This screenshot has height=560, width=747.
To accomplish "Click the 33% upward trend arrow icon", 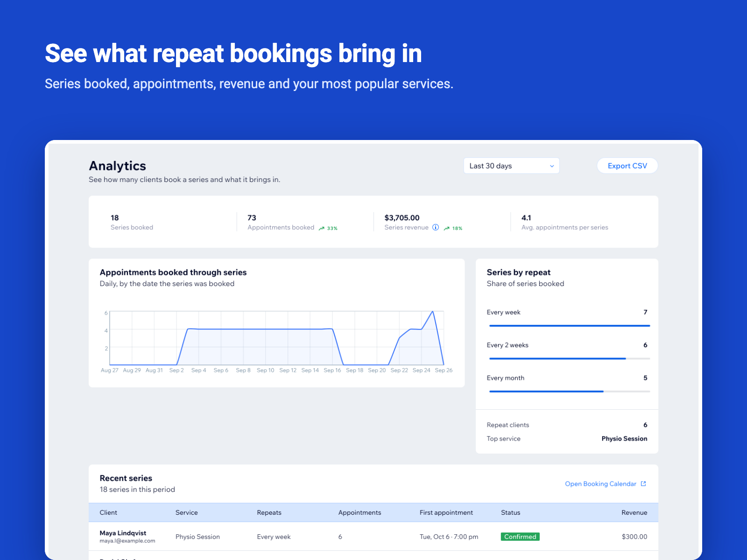I will coord(322,228).
